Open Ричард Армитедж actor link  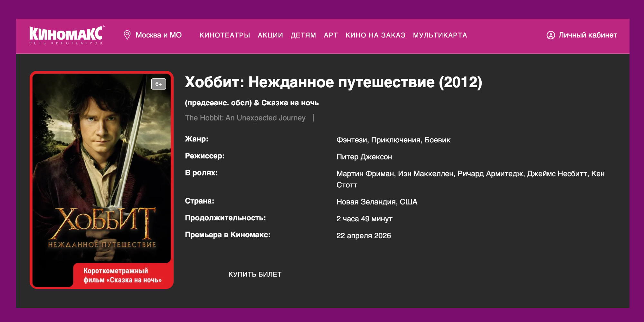click(490, 174)
